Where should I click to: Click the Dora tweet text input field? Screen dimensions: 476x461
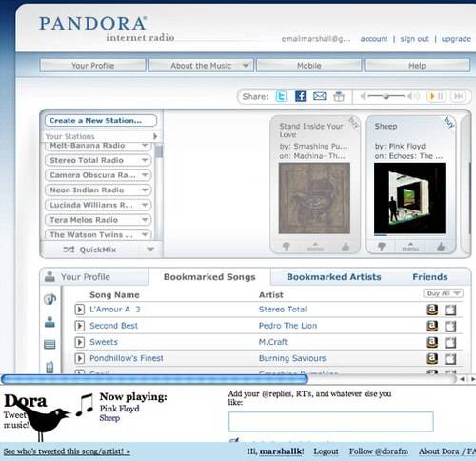[331, 422]
